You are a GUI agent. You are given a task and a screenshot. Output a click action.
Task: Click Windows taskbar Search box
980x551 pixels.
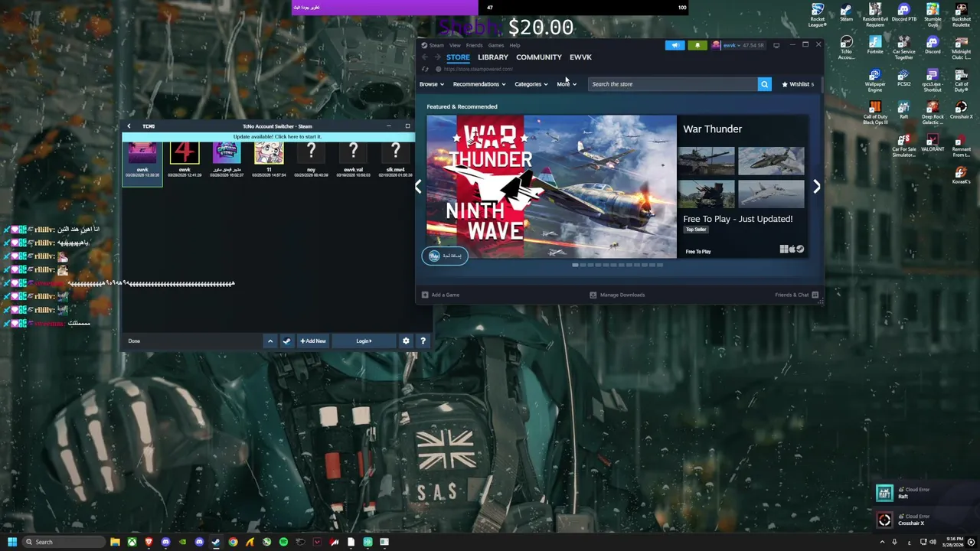pos(63,542)
